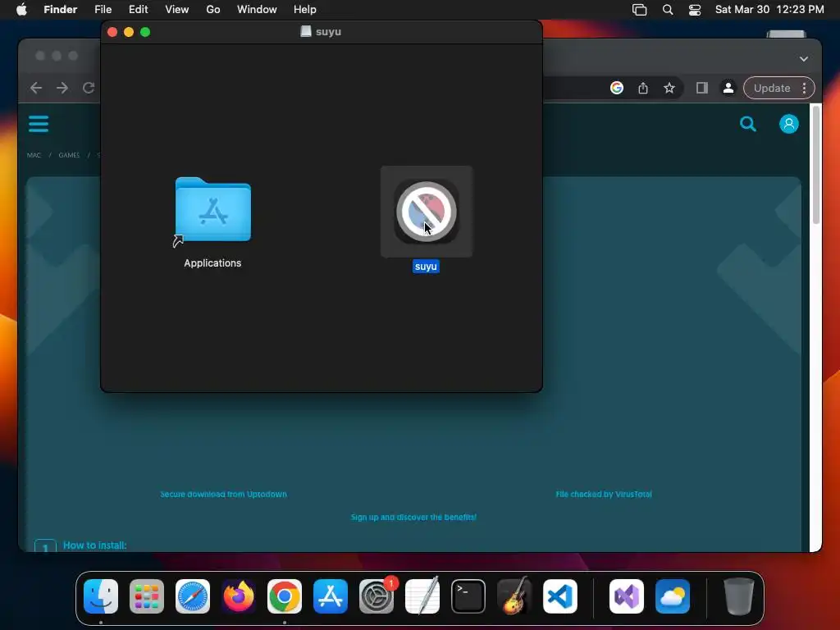Open the Finder menu

click(x=61, y=10)
